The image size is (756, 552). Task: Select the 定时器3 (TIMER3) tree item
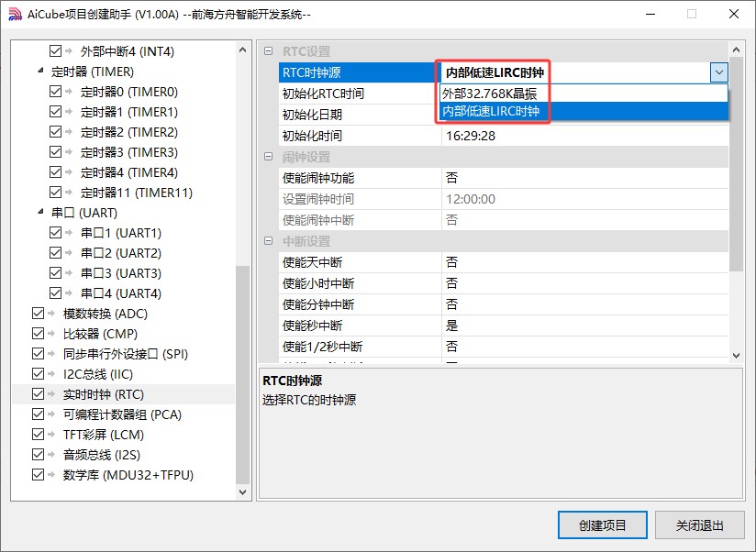coord(128,152)
